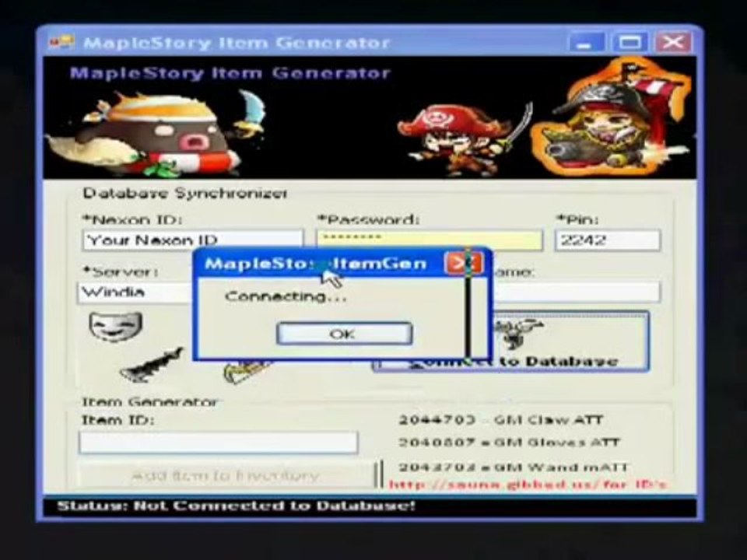The height and width of the screenshot is (560, 747).
Task: Click the 'Database Synchronizer' group label
Action: click(x=185, y=194)
